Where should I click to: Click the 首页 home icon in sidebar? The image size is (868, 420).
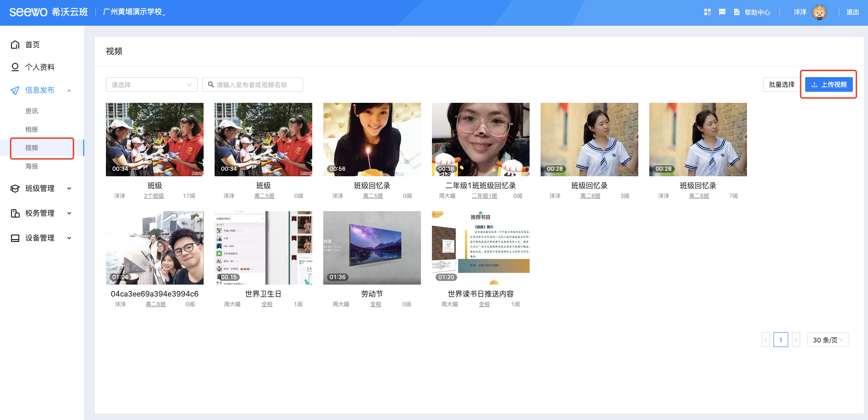point(15,45)
